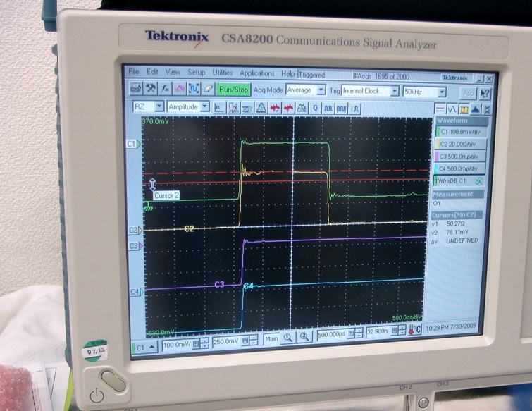Click the 100.0mV/ vertical scale field
The image size is (532, 411).
click(x=177, y=345)
